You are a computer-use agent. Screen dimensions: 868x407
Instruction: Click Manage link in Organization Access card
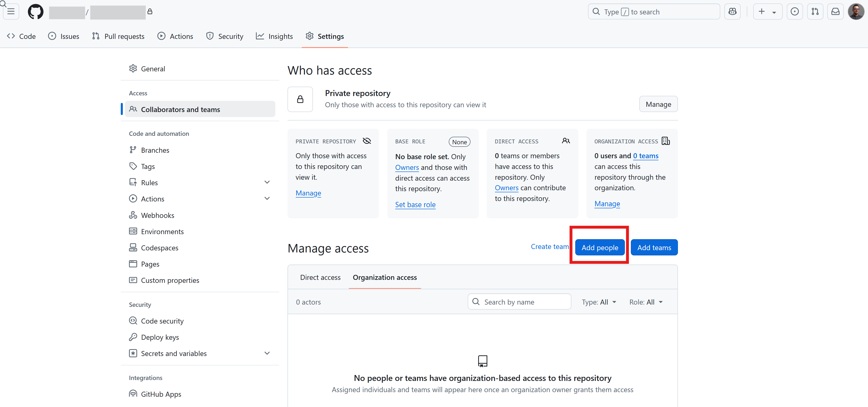(607, 203)
